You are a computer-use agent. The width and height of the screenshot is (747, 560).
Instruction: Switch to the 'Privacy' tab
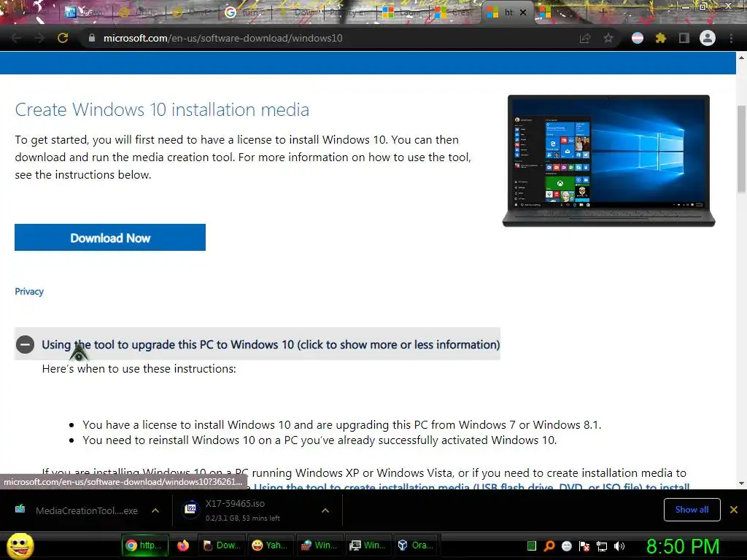point(349,12)
